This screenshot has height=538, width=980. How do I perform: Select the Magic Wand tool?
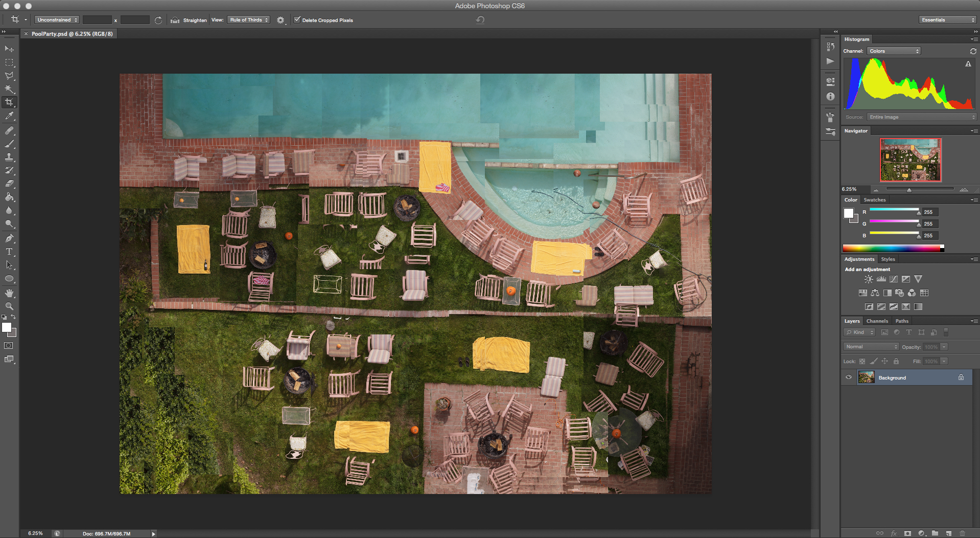click(x=9, y=89)
